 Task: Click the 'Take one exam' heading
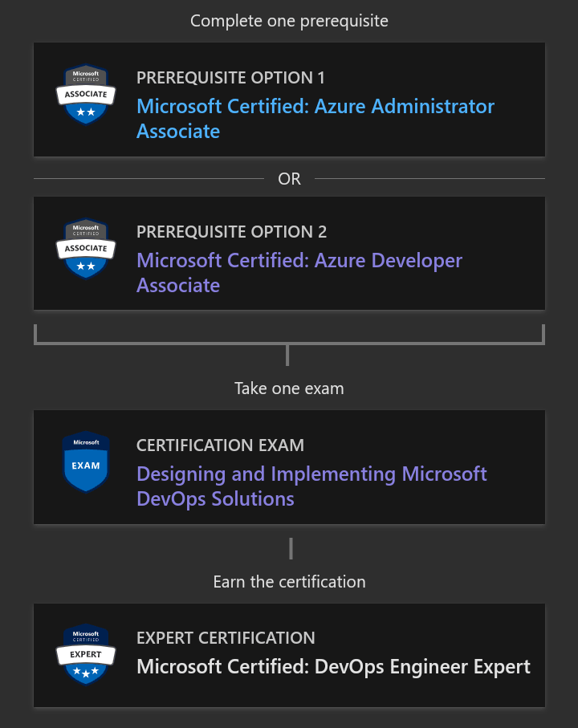[x=289, y=388]
